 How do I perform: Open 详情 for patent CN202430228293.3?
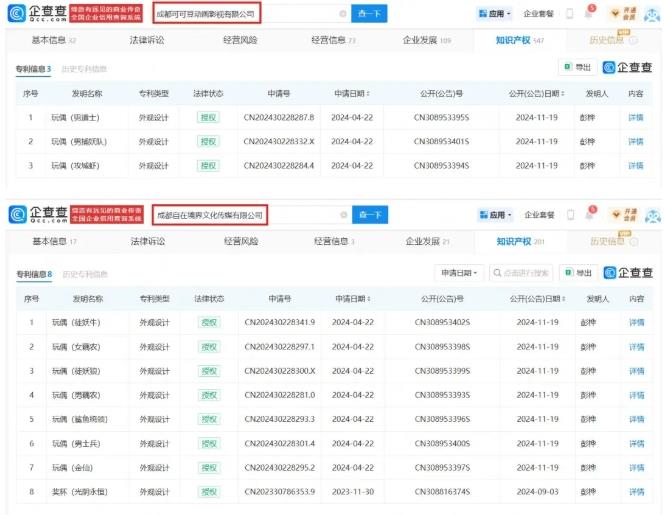pyautogui.click(x=637, y=419)
